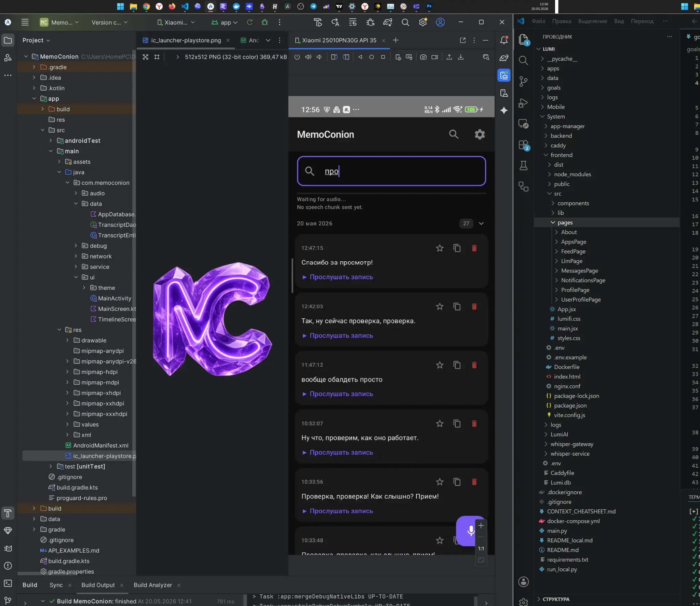Open VS Code Search view
Viewport: 700px width, 606px height.
(x=523, y=60)
